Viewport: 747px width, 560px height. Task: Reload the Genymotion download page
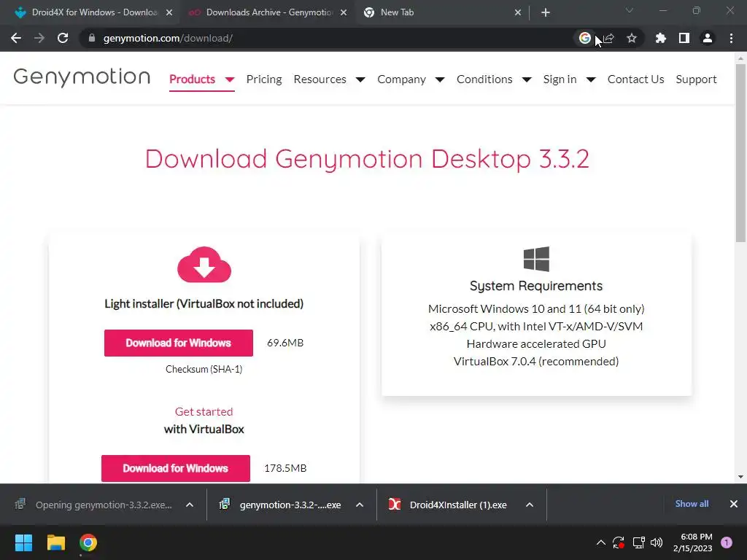pos(63,38)
